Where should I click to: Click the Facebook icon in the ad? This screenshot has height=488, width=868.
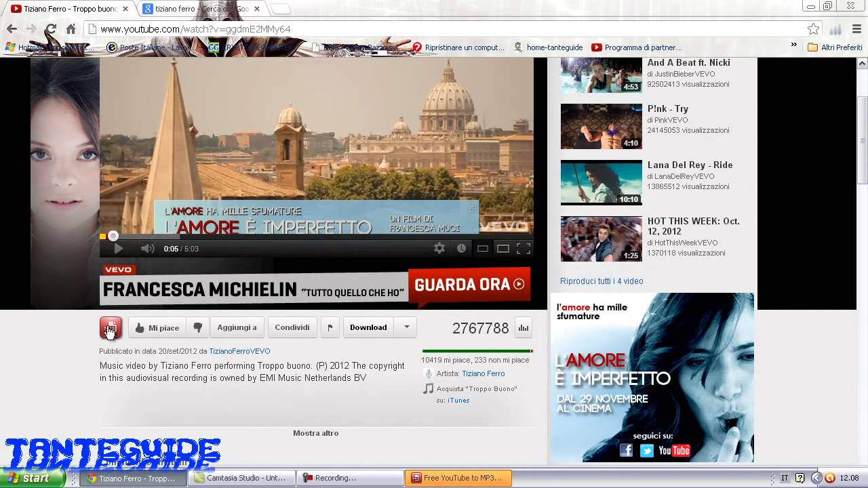pyautogui.click(x=626, y=451)
